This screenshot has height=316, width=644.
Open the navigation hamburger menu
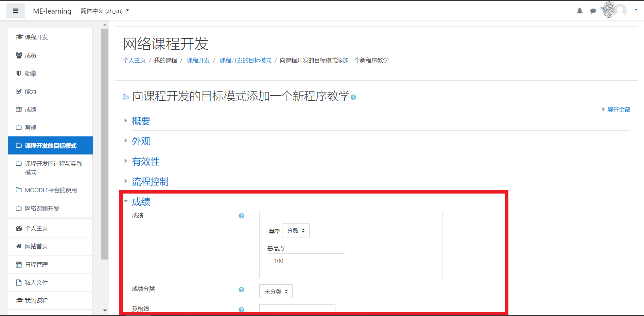coord(16,11)
